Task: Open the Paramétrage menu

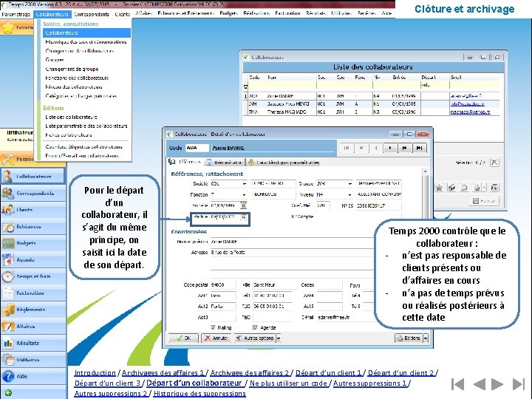Action: coord(16,14)
